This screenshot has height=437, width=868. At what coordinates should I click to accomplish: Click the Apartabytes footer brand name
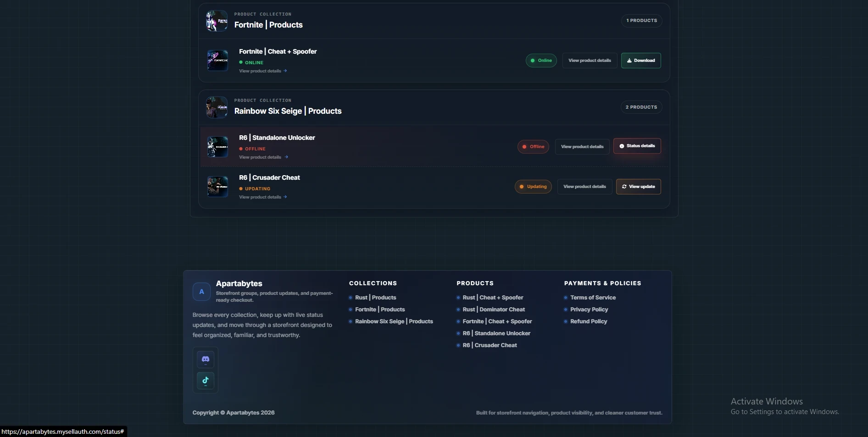(x=239, y=283)
